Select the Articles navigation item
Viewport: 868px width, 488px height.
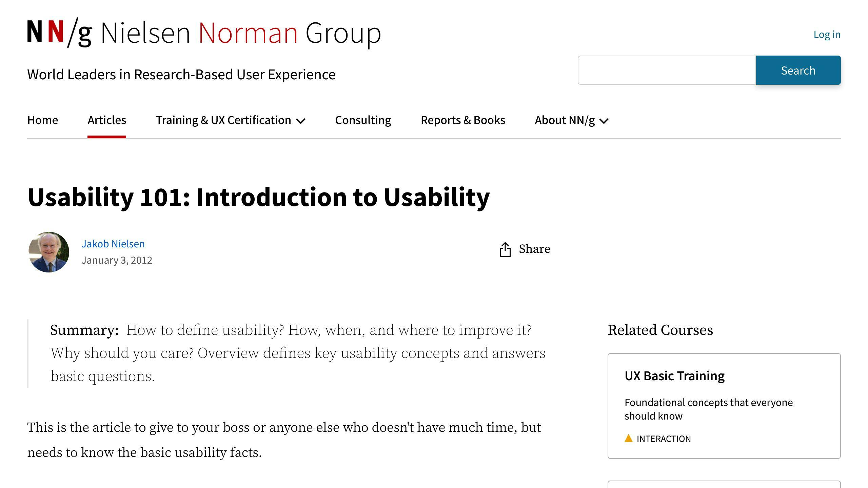click(x=107, y=120)
